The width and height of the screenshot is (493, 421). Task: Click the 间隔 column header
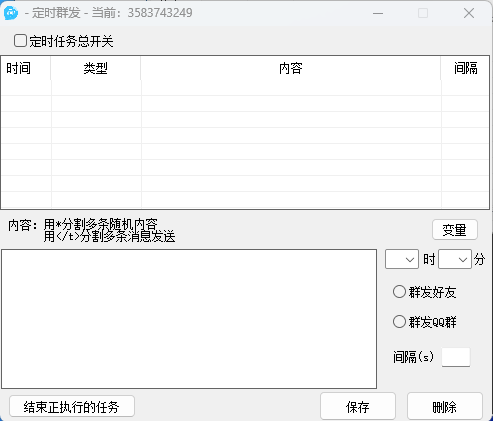click(x=465, y=68)
